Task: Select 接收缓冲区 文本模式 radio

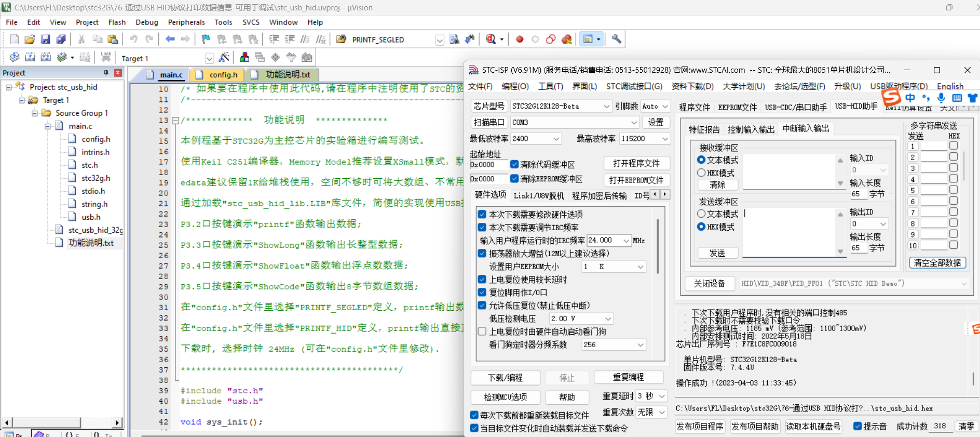Action: click(x=701, y=160)
